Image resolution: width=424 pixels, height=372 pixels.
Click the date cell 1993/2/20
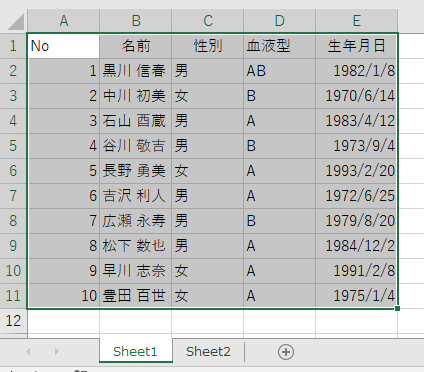pos(356,171)
